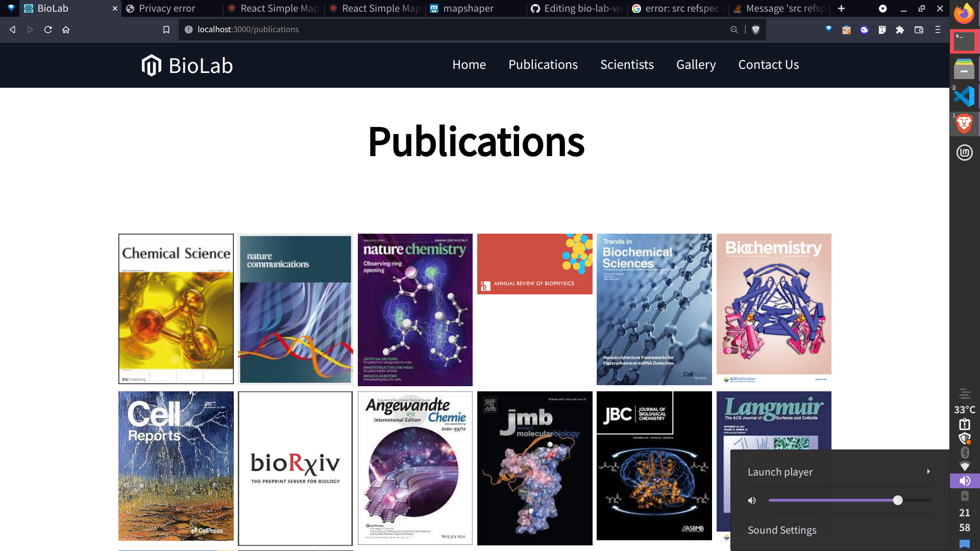Bookmark this page
Screen dimensions: 980x551
click(x=166, y=30)
